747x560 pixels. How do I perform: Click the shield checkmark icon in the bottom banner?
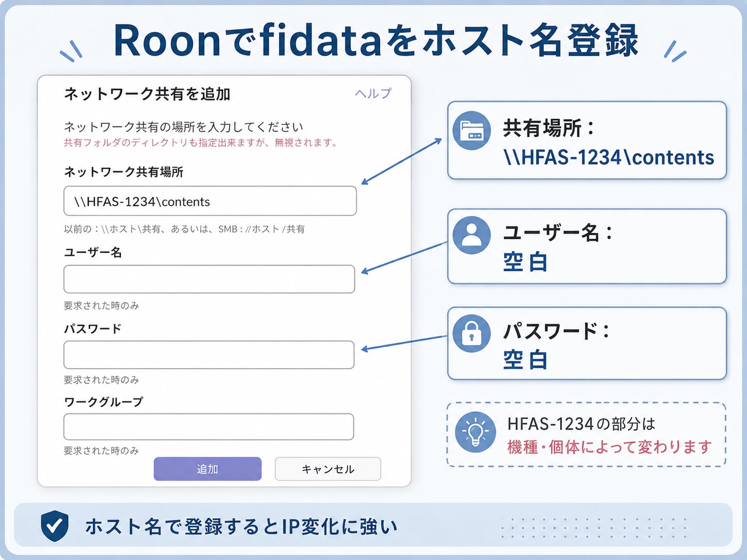[55, 525]
